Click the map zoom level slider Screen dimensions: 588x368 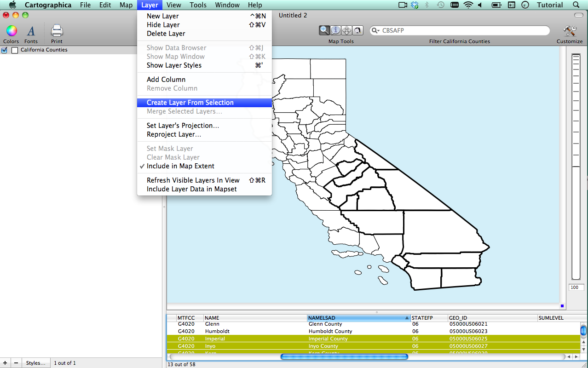pyautogui.click(x=576, y=166)
